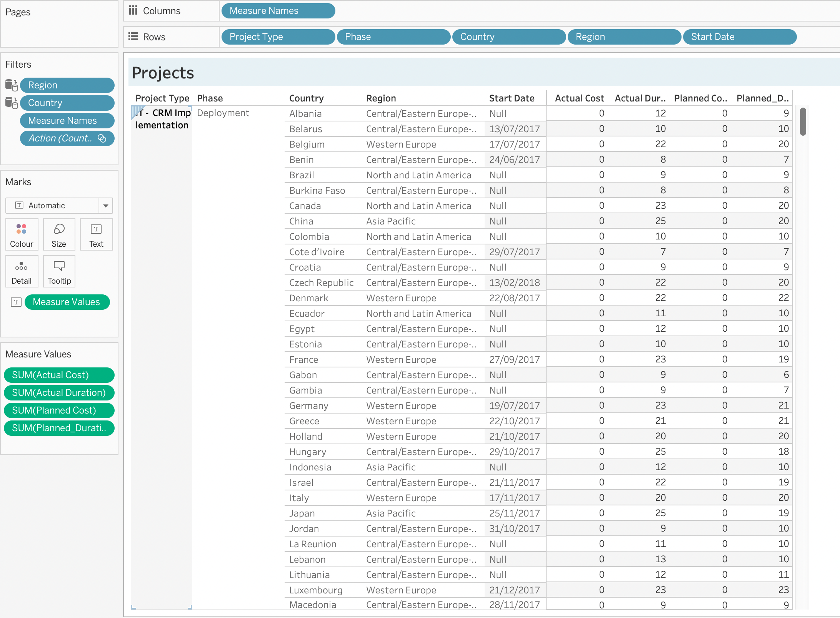Click the Size mark icon
Image resolution: width=840 pixels, height=618 pixels.
58,234
